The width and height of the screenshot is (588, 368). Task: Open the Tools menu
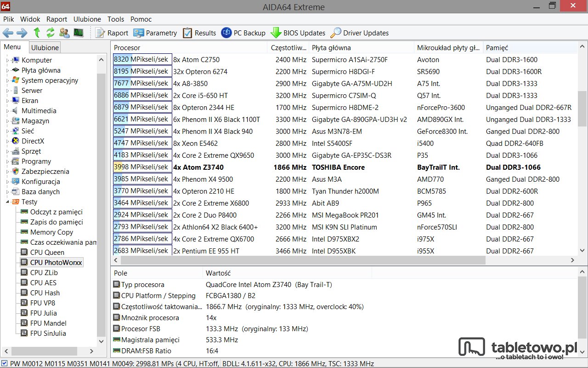116,19
